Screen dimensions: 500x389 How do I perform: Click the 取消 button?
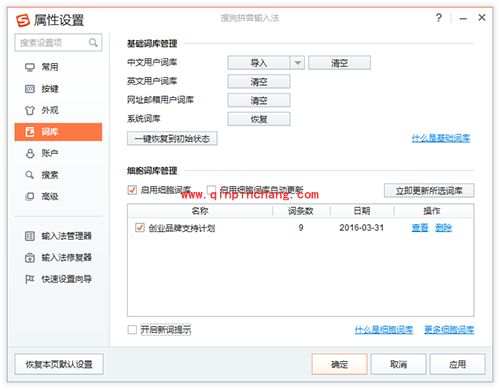pos(399,364)
